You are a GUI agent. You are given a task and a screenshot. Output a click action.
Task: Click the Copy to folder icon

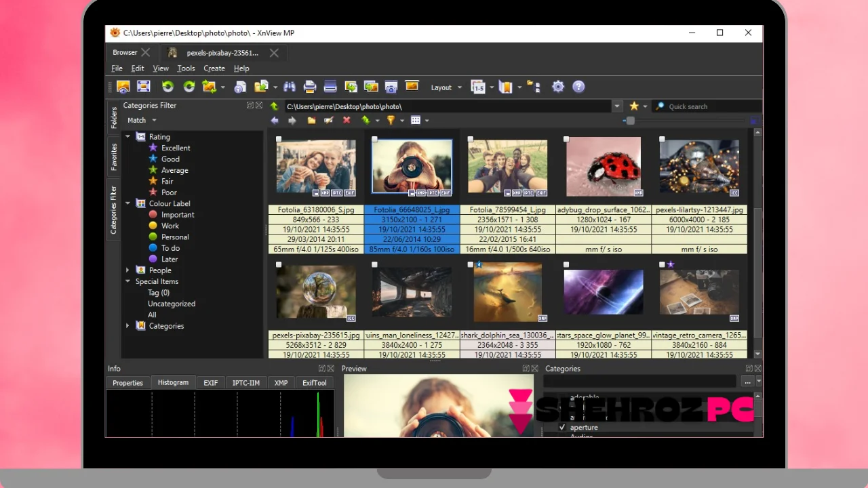pos(261,87)
